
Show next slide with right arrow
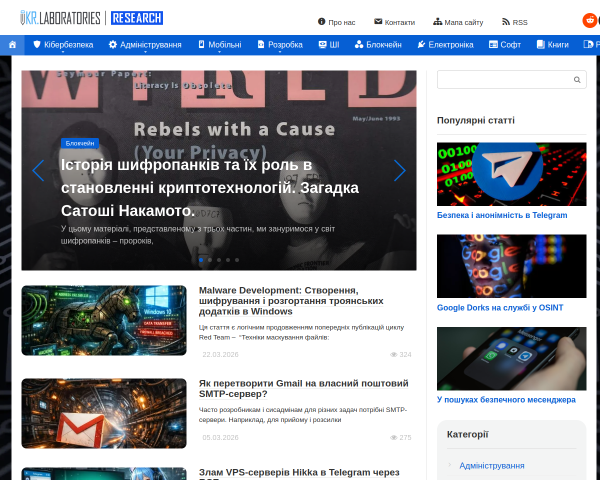click(x=399, y=170)
